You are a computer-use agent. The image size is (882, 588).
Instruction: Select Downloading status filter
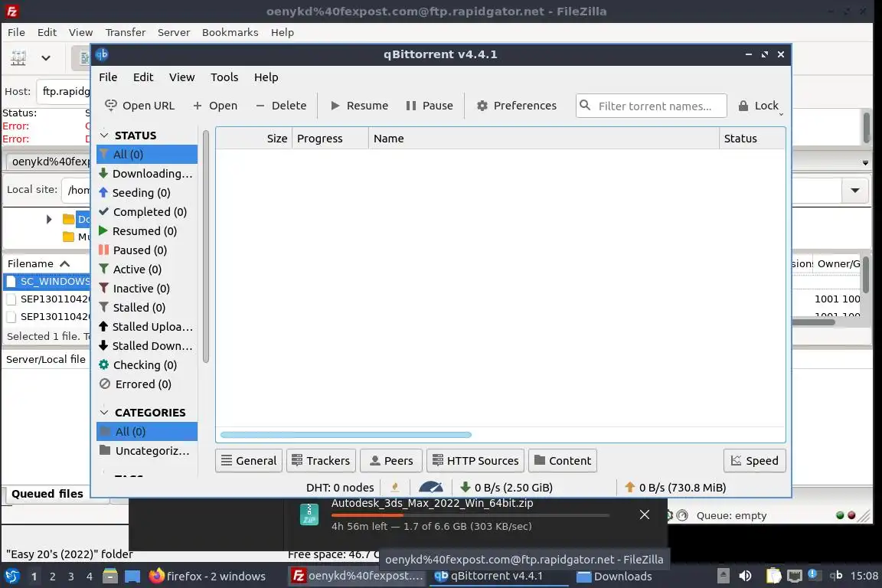[x=147, y=173]
